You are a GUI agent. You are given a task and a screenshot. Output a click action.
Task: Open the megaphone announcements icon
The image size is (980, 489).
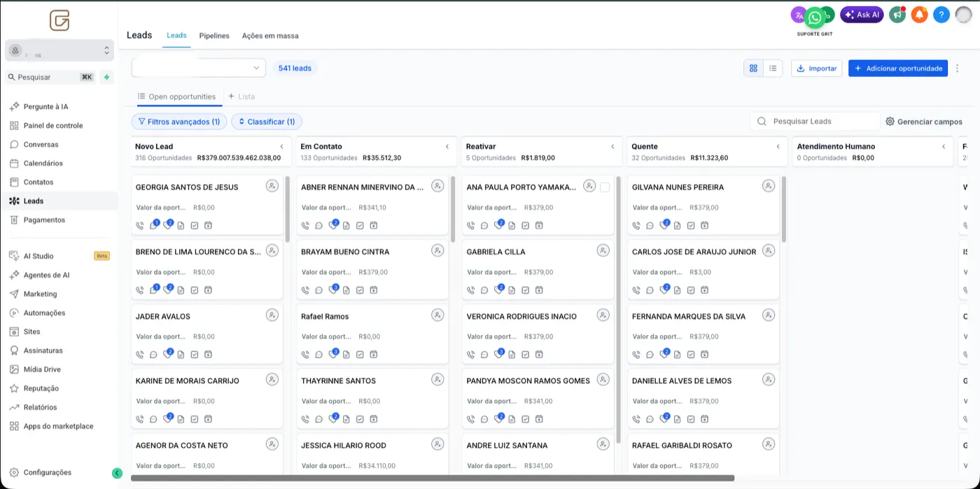point(897,14)
